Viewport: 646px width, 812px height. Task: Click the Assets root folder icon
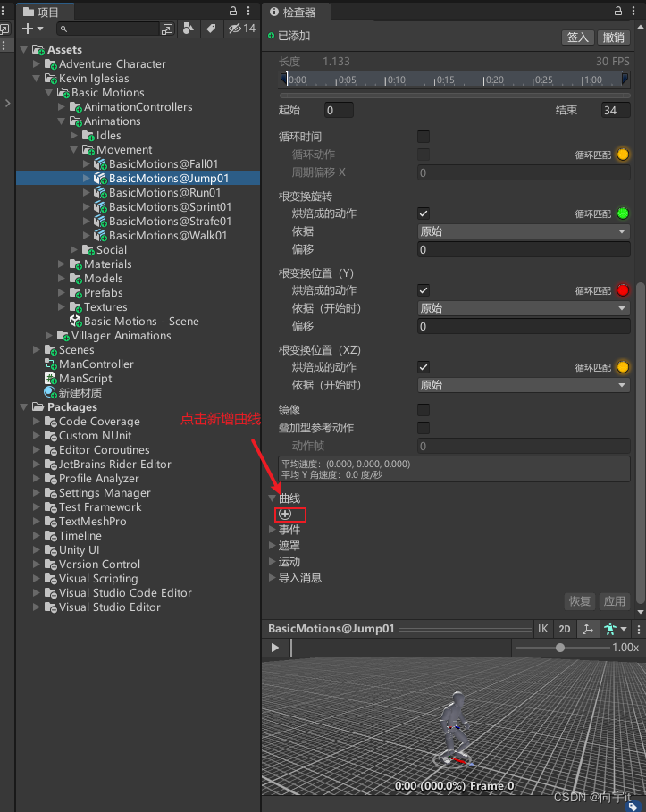pyautogui.click(x=38, y=50)
